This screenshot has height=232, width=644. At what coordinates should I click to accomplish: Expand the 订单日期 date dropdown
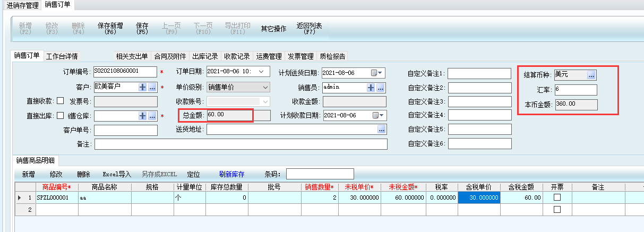pos(260,72)
